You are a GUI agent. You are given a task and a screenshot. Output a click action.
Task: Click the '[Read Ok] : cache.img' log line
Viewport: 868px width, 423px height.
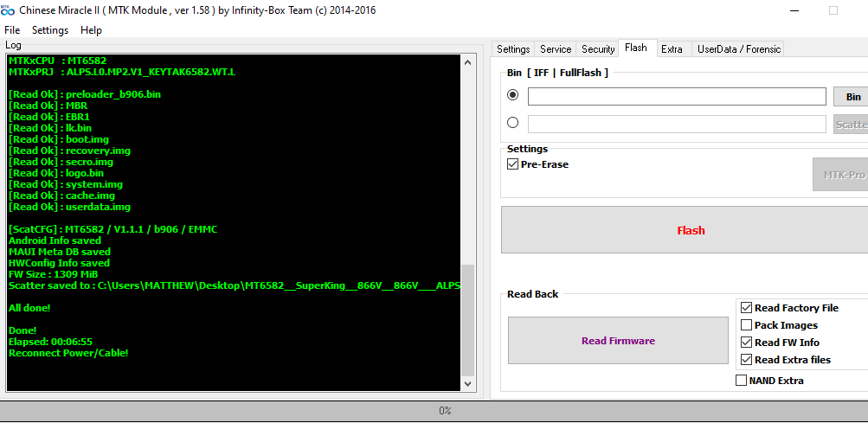pyautogui.click(x=62, y=195)
